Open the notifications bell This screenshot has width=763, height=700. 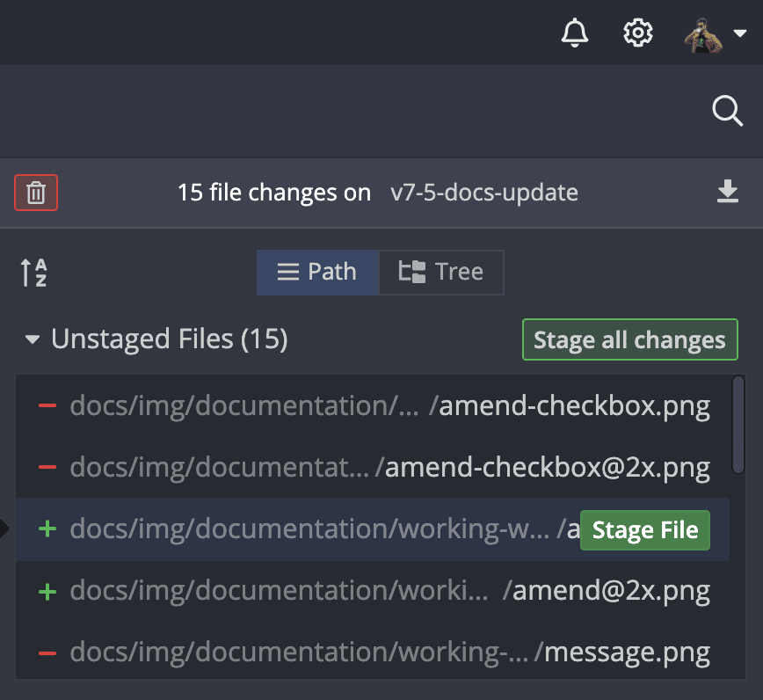pos(574,33)
